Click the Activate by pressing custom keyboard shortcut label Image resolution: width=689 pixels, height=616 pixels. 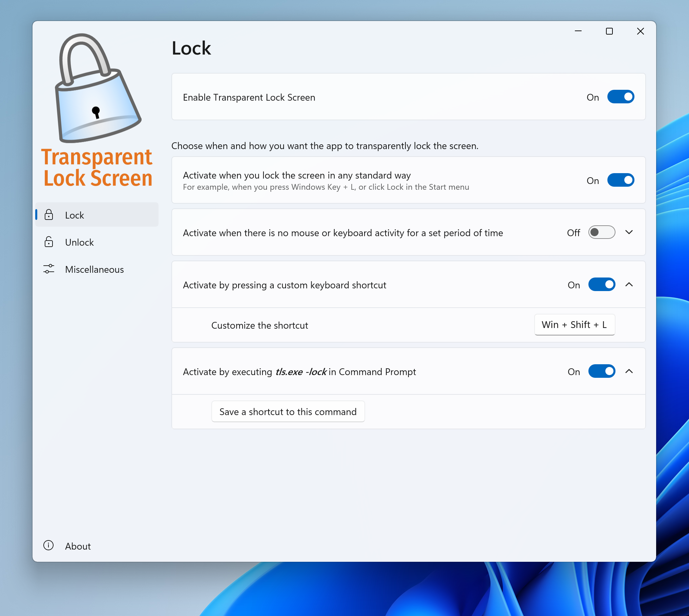coord(285,285)
